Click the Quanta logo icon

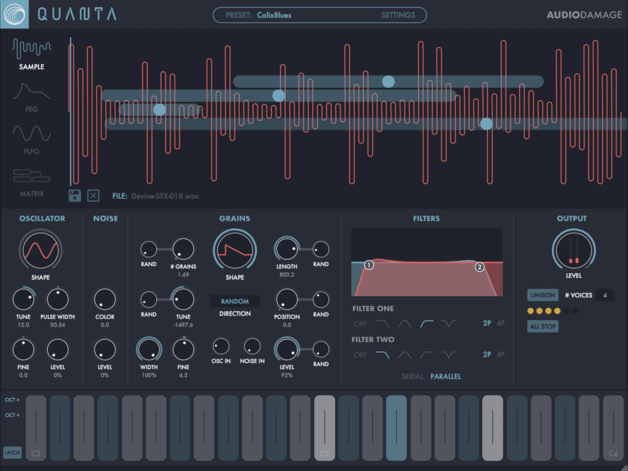pos(14,14)
